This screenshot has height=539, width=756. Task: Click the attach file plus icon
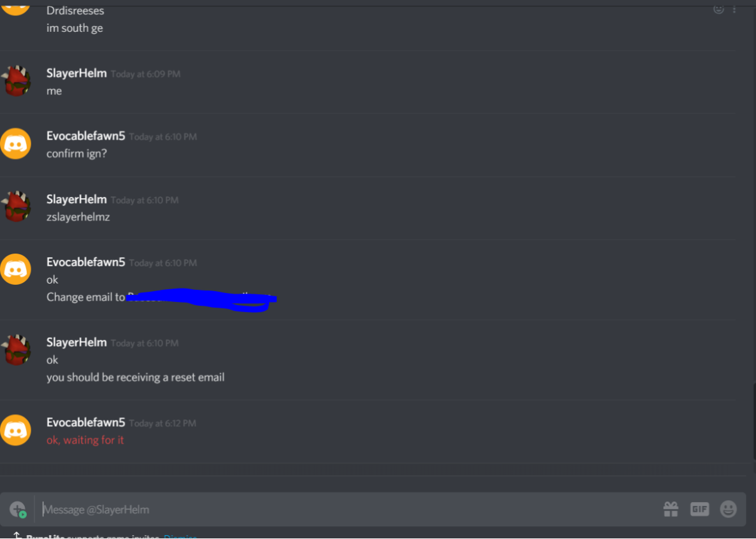tap(18, 510)
